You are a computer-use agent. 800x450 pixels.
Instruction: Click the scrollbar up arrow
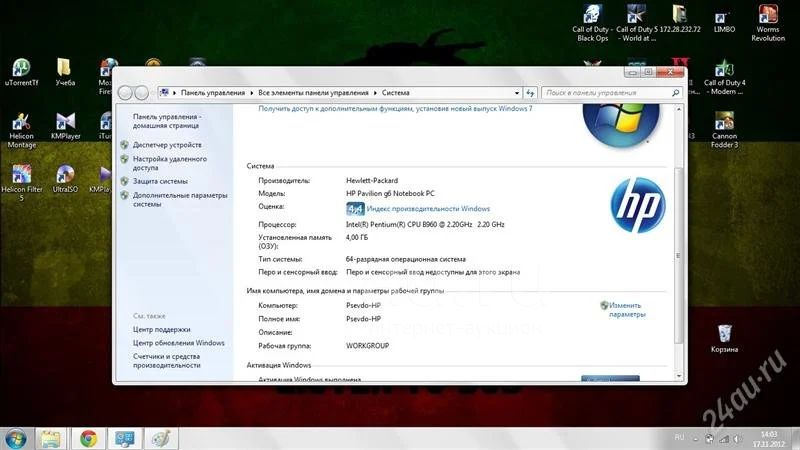tap(679, 109)
